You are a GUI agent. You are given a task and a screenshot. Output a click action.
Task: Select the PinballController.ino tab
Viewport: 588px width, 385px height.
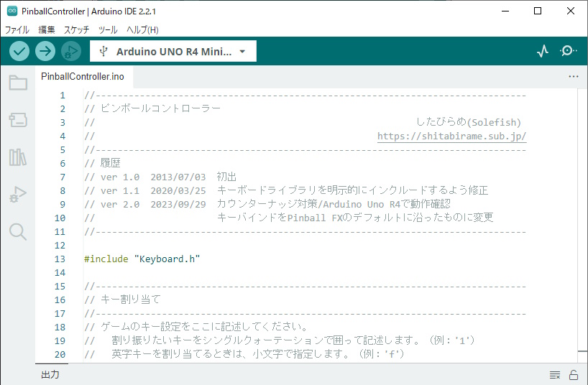point(83,76)
